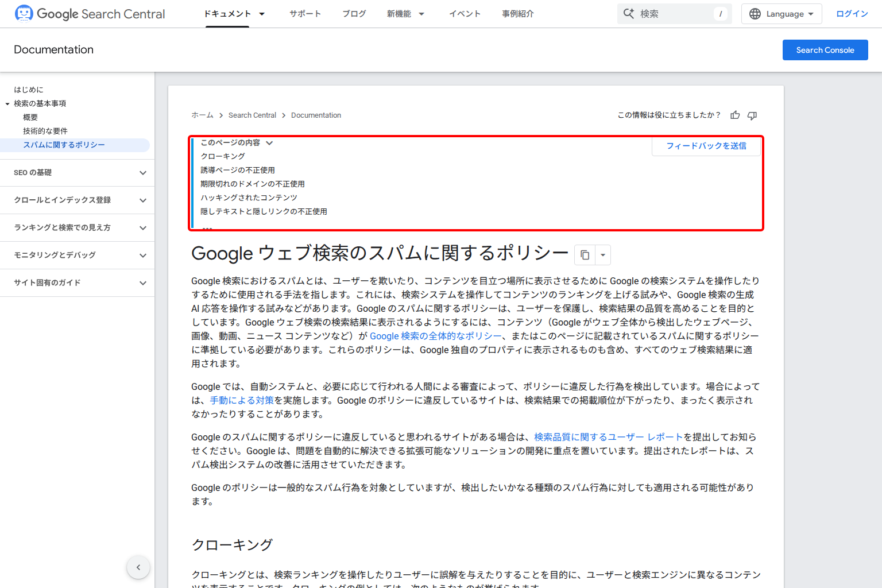Click the ホーム breadcrumb

coord(202,115)
